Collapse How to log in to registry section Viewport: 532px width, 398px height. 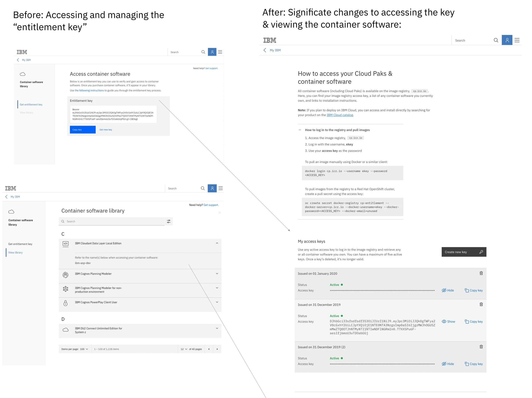tap(300, 130)
